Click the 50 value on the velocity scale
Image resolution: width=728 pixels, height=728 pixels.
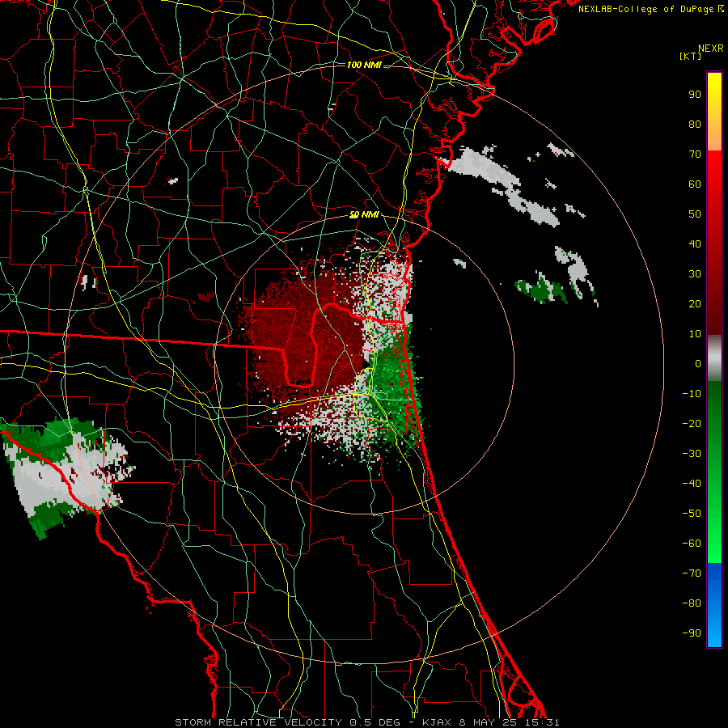(695, 214)
